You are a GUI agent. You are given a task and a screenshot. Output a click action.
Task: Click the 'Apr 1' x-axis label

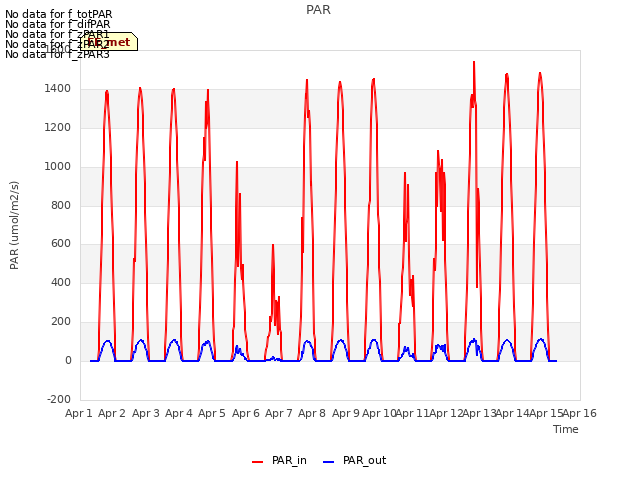coord(79,413)
